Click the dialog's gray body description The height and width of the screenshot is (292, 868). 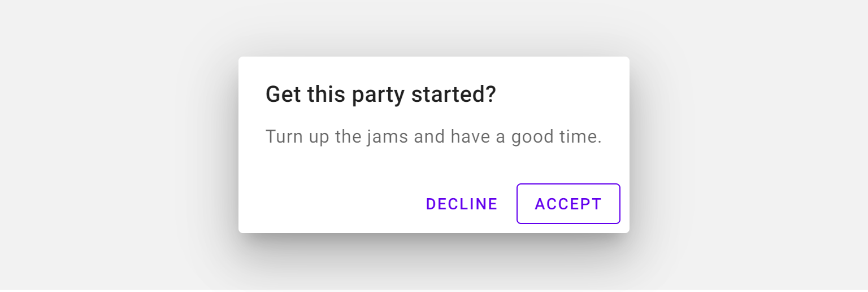coord(433,137)
